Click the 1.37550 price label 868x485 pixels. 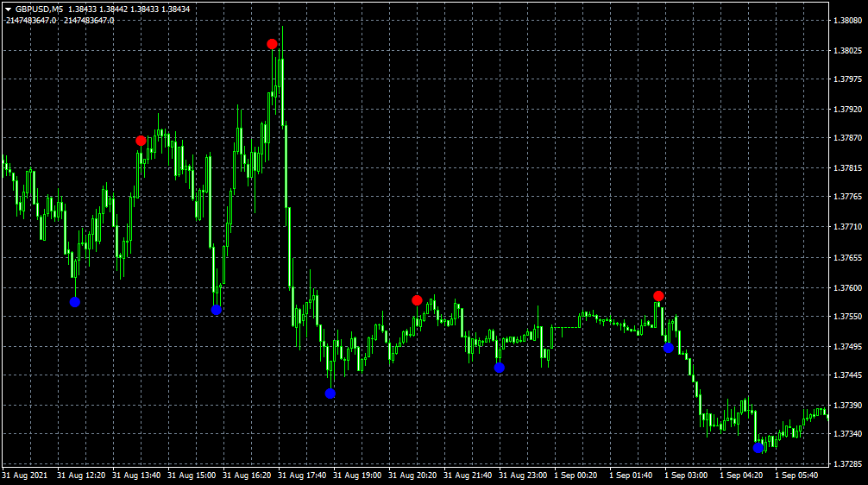847,316
